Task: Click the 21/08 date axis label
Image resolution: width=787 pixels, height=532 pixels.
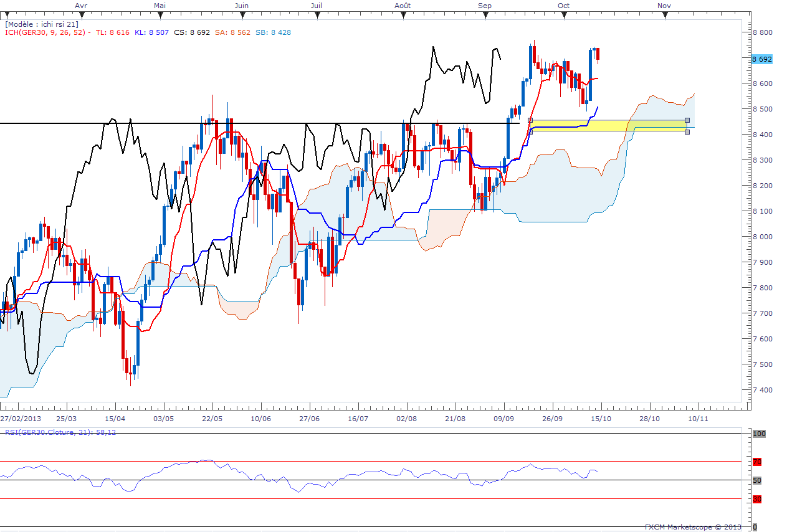Action: click(455, 419)
